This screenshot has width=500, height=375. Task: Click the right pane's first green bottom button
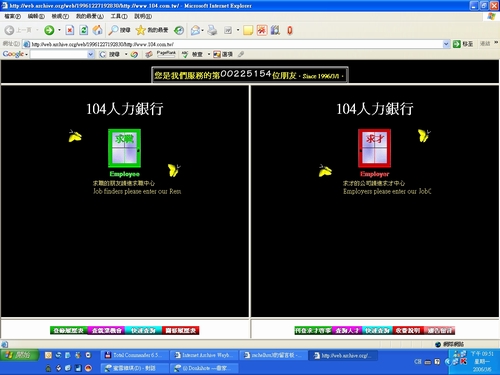(313, 330)
